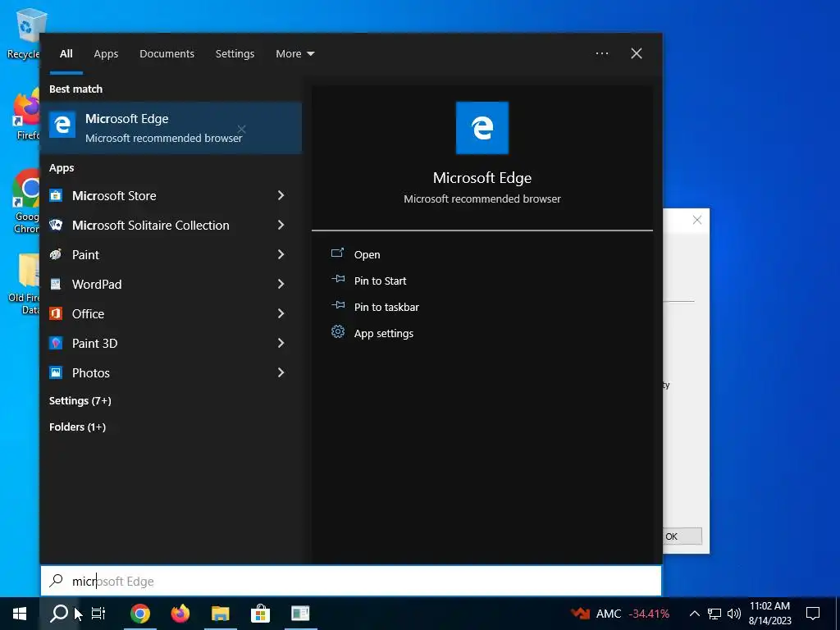The width and height of the screenshot is (840, 630).
Task: Open search options ellipsis menu
Action: pos(601,53)
